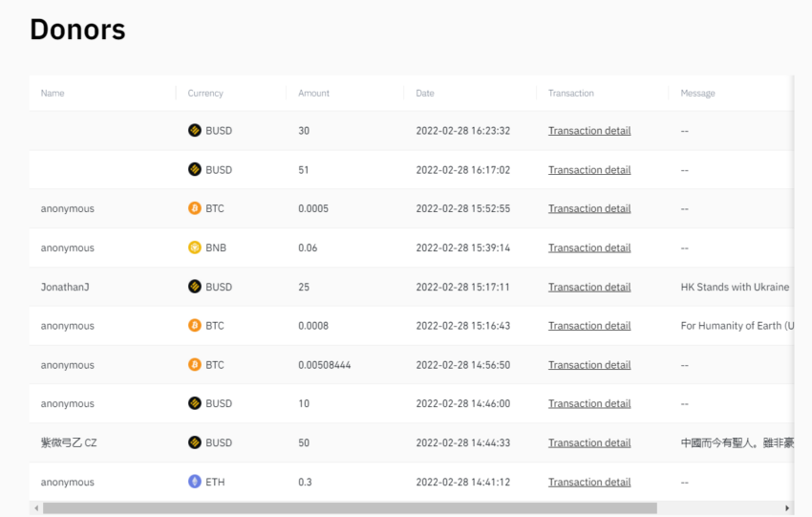Click the Currency column header

click(205, 94)
